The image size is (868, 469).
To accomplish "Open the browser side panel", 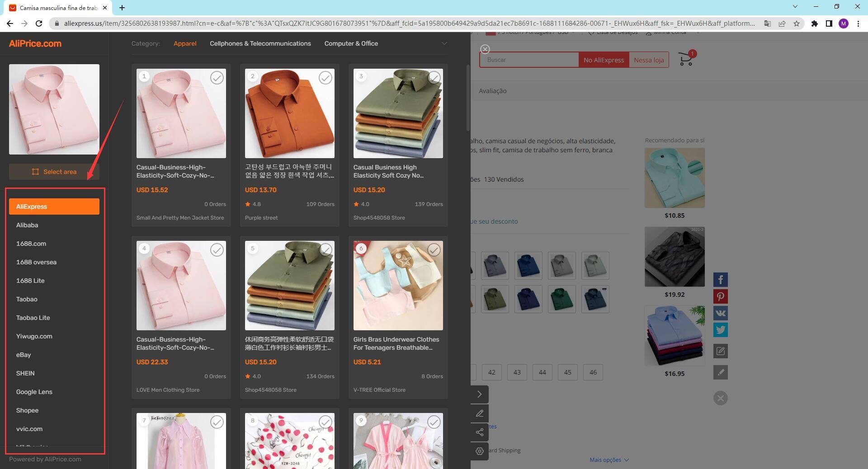I will [829, 23].
